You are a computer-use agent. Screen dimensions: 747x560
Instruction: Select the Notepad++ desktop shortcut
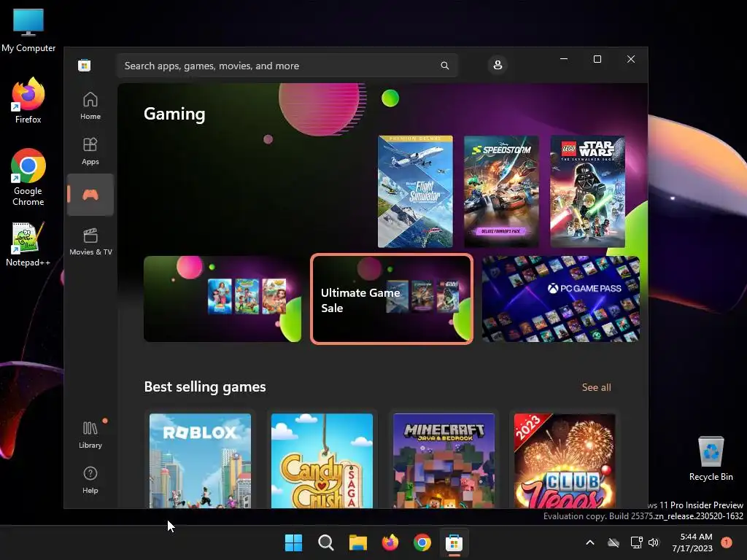click(x=28, y=244)
